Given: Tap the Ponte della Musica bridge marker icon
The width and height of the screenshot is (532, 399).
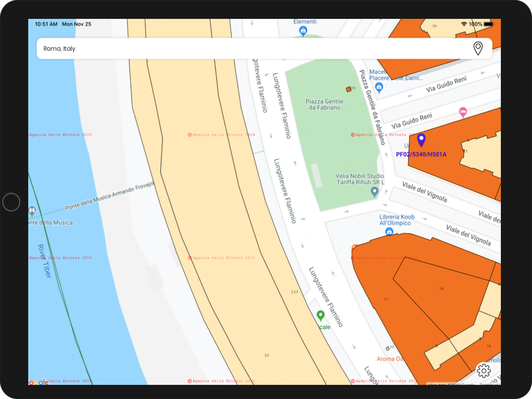Looking at the screenshot, I should [32, 211].
